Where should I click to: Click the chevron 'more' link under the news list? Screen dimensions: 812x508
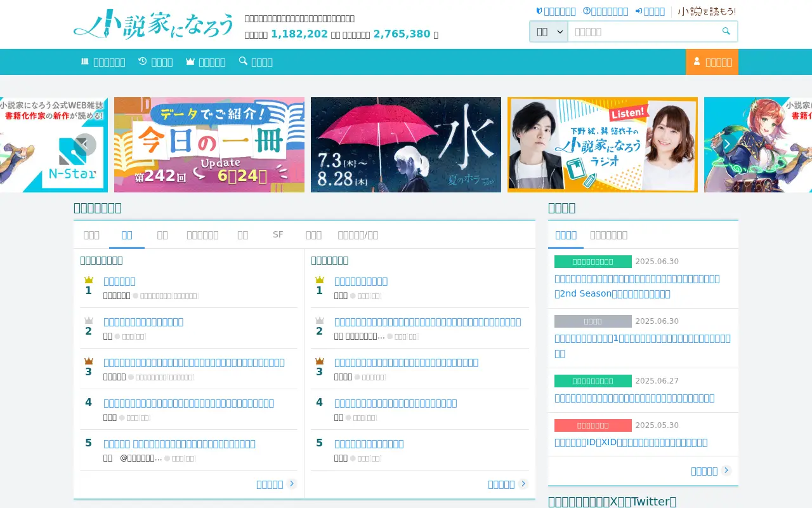click(711, 471)
